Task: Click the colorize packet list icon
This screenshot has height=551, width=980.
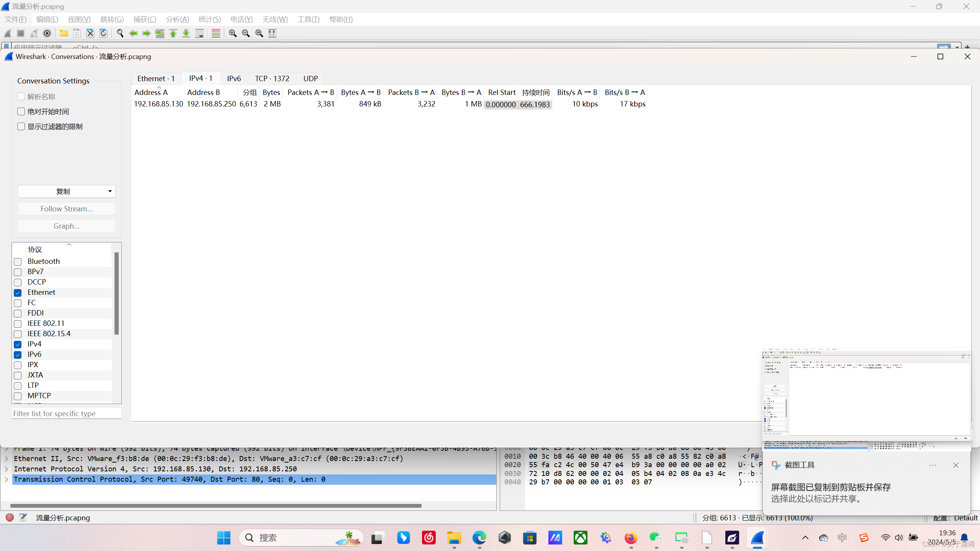Action: click(216, 33)
